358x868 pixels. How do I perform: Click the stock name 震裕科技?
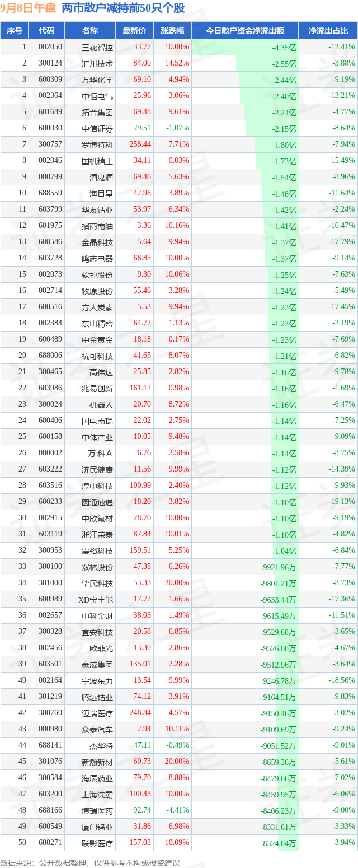97,550
